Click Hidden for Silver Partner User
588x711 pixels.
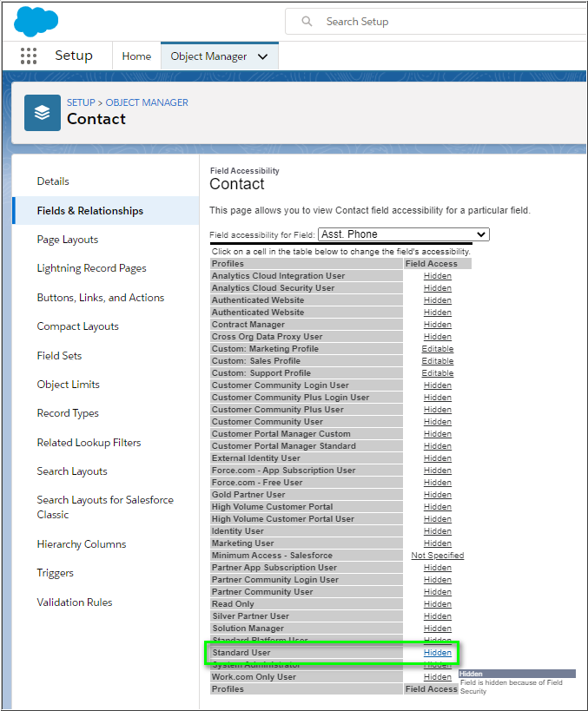pos(438,616)
